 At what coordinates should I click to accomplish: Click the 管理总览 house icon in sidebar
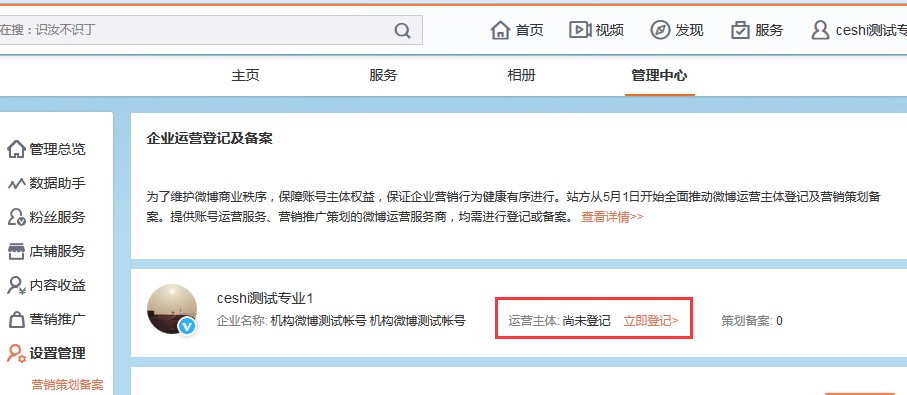coord(16,149)
